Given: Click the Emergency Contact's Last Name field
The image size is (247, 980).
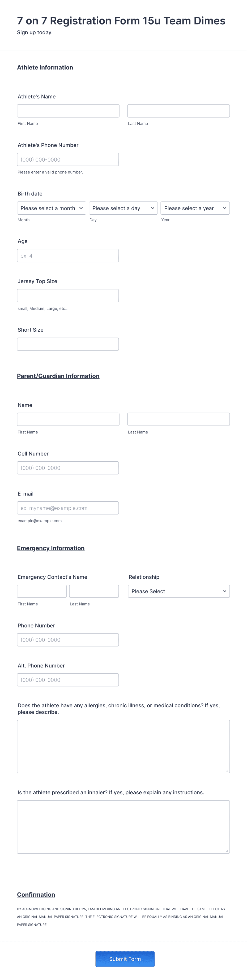Looking at the screenshot, I should [x=94, y=591].
